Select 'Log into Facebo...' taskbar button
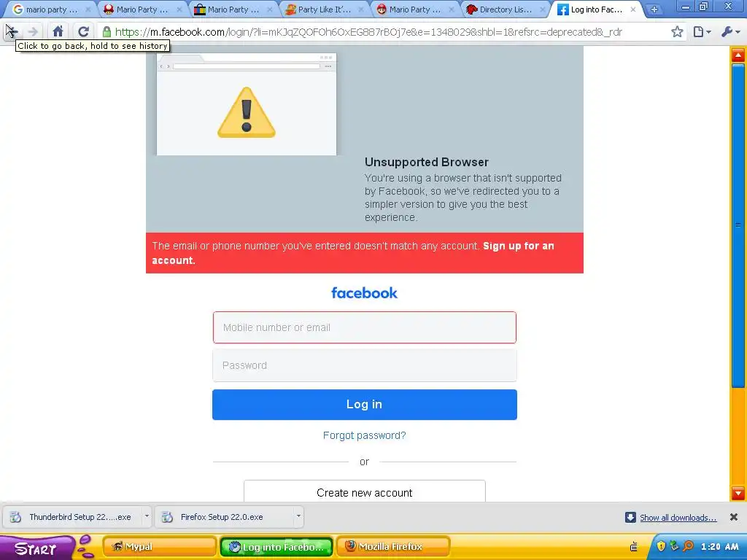This screenshot has width=747, height=560. tap(276, 547)
